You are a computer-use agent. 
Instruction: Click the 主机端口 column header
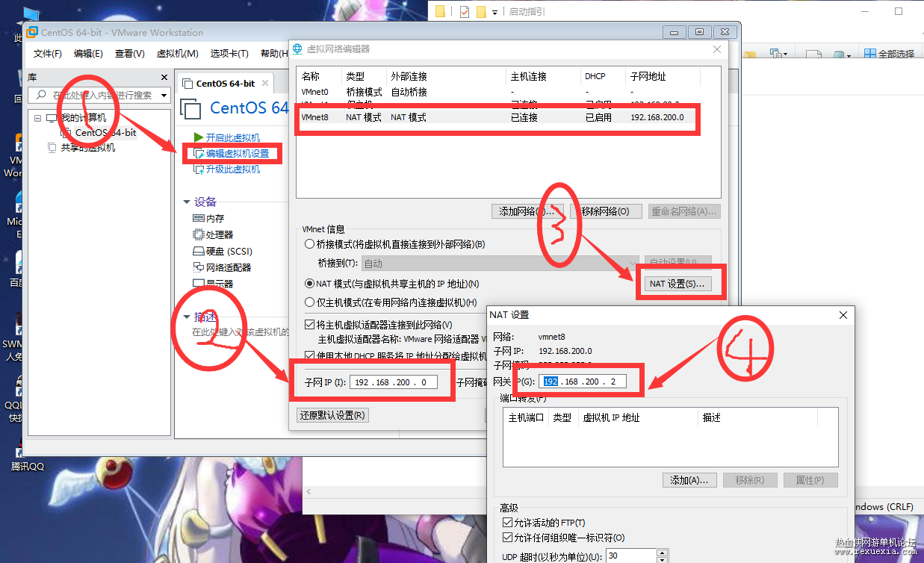pos(526,417)
